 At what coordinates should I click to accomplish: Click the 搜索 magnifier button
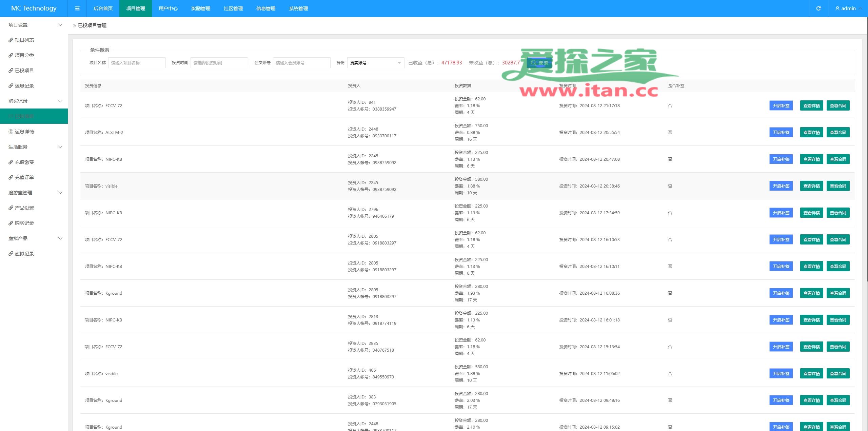(539, 63)
